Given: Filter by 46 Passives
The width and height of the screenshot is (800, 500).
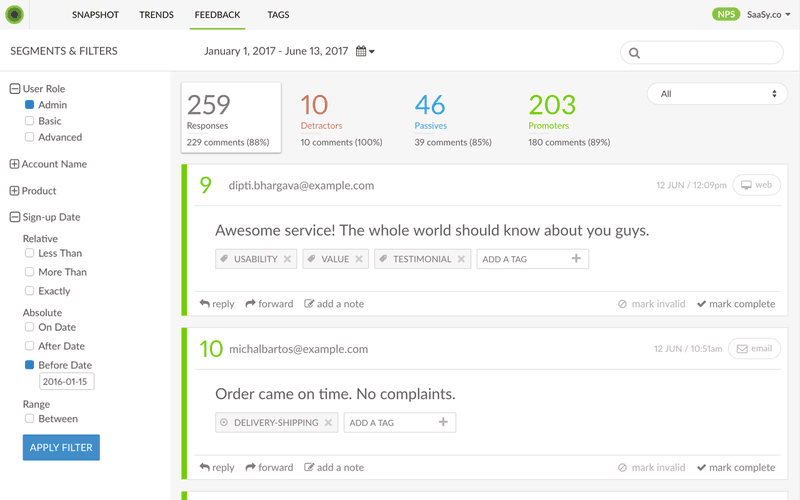Looking at the screenshot, I should 453,119.
